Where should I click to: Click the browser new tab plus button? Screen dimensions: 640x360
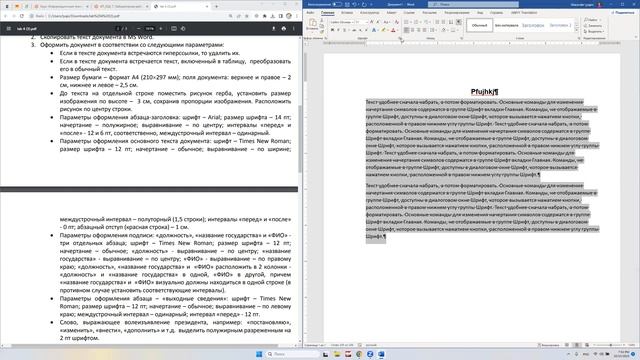point(216,7)
